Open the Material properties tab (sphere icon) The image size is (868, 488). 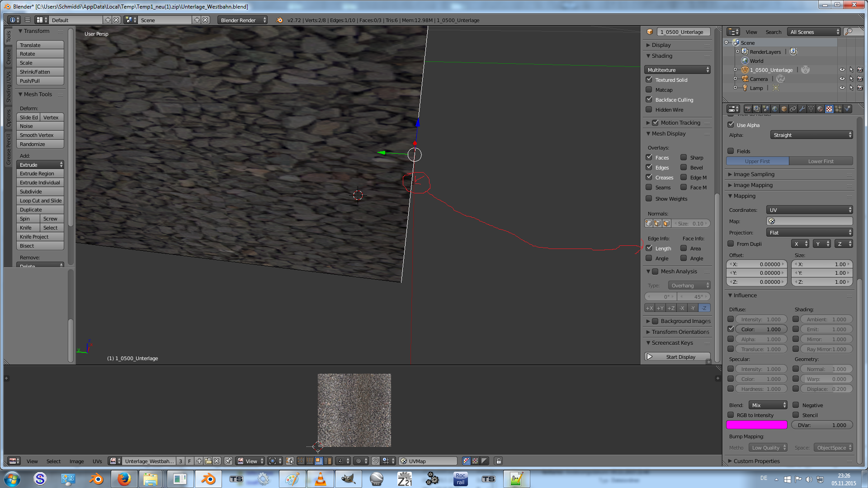820,109
